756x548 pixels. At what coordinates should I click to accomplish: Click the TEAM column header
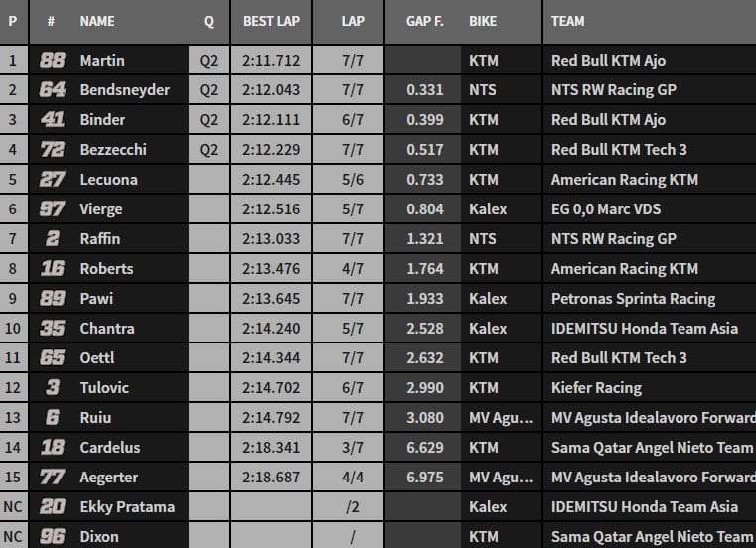(568, 21)
